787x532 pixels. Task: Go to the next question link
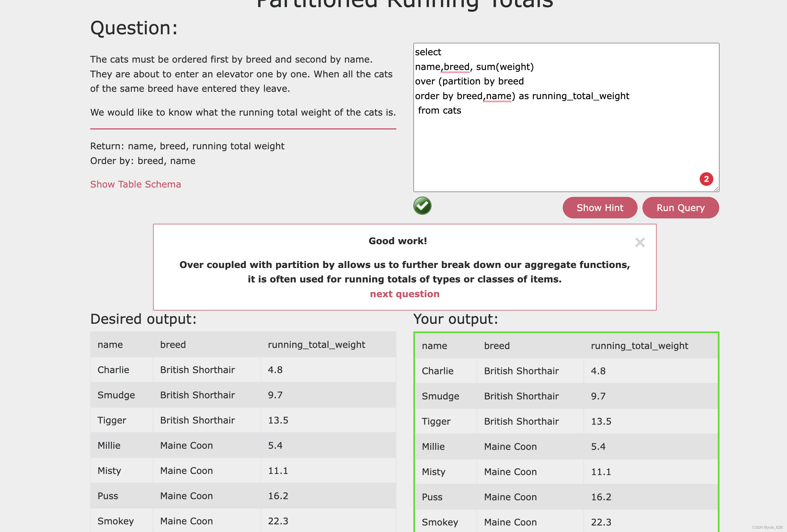404,294
